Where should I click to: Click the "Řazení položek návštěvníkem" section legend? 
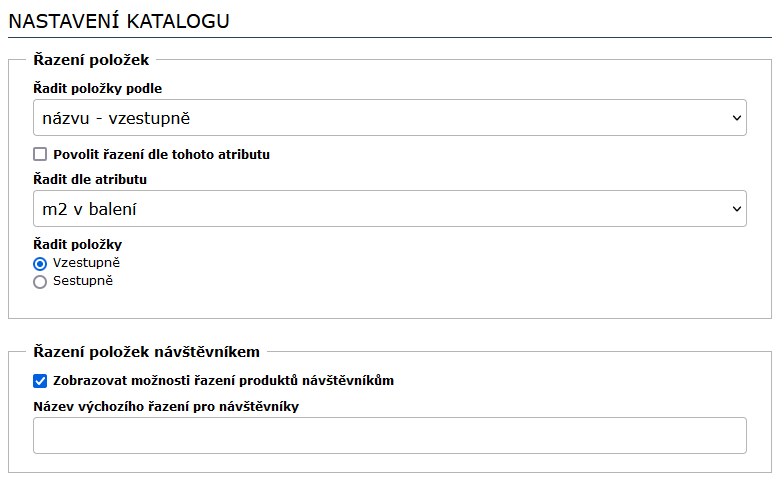click(x=146, y=351)
